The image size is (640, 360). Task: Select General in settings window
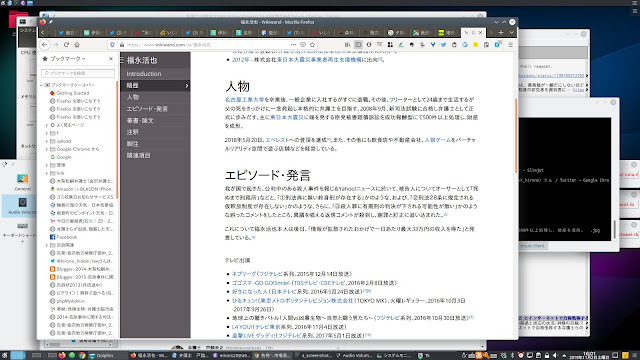22,182
